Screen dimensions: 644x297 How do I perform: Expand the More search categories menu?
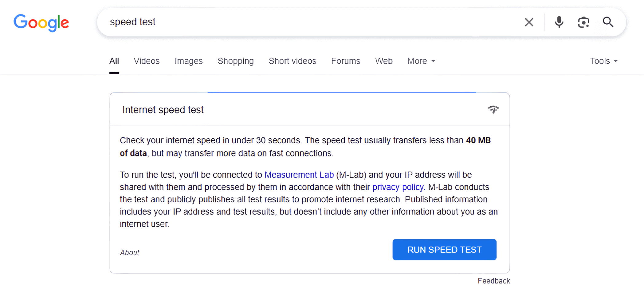[x=421, y=61]
